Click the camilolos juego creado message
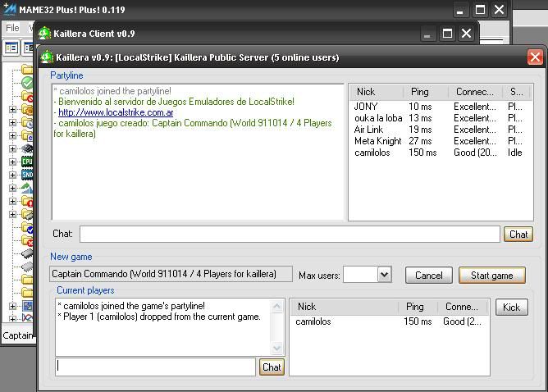The width and height of the screenshot is (548, 392). click(x=193, y=128)
